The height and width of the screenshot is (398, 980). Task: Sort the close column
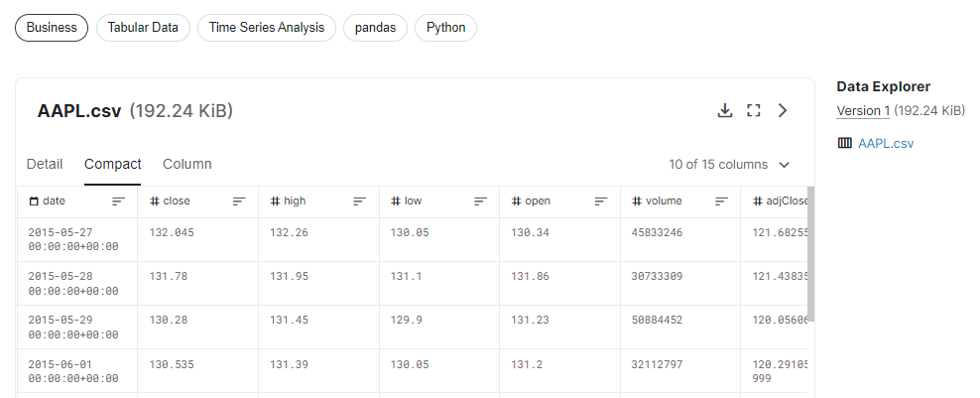click(x=239, y=200)
